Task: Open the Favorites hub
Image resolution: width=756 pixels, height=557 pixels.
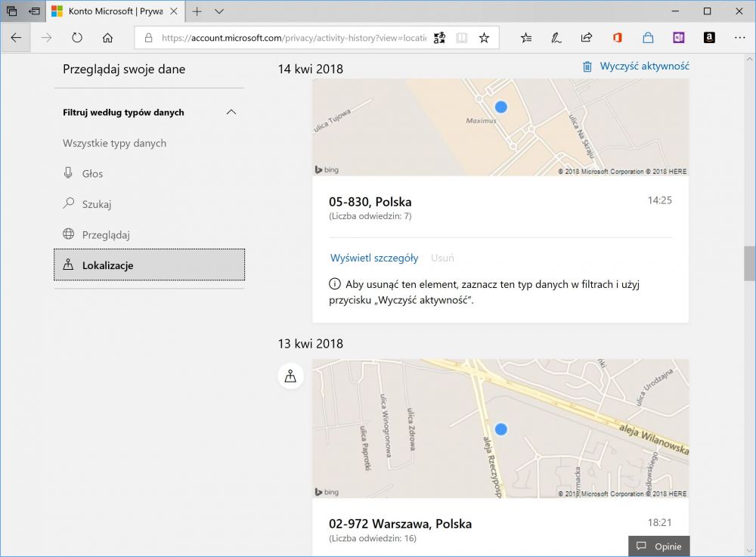Action: click(x=526, y=38)
